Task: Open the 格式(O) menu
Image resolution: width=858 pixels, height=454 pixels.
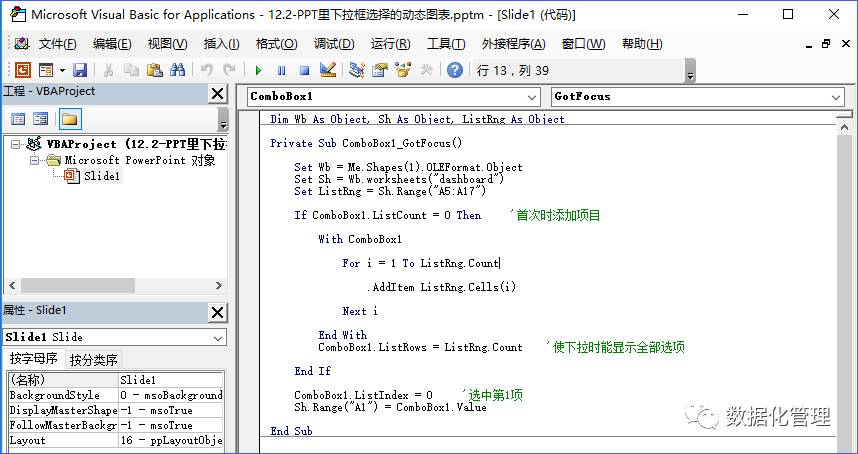Action: 276,44
